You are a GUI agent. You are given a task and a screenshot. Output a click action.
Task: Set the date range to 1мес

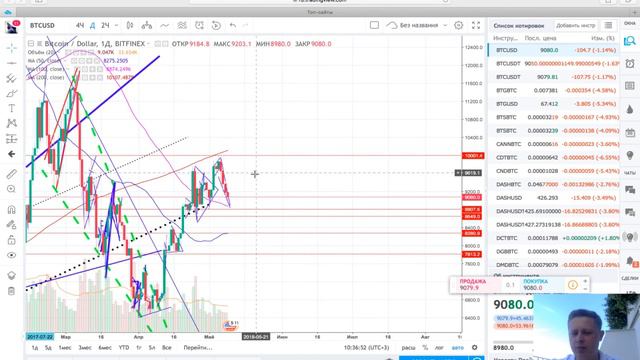65,348
